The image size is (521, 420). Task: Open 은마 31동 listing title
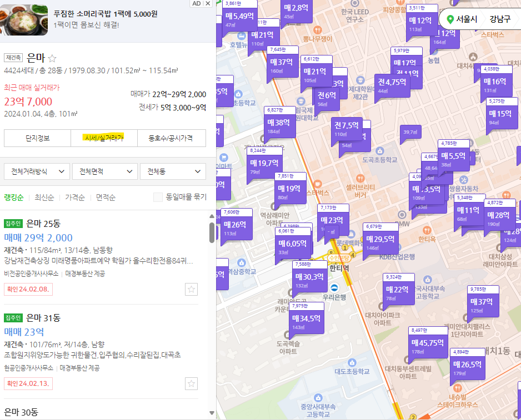43,318
